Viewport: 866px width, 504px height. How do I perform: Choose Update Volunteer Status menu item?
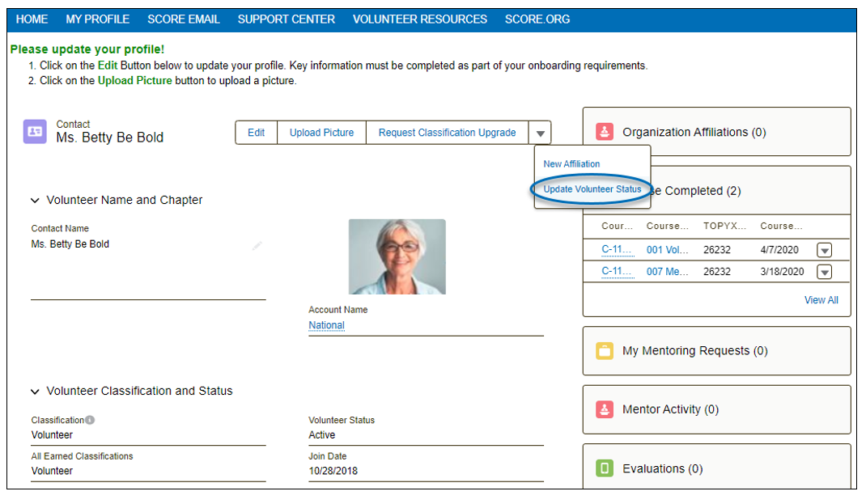[592, 189]
